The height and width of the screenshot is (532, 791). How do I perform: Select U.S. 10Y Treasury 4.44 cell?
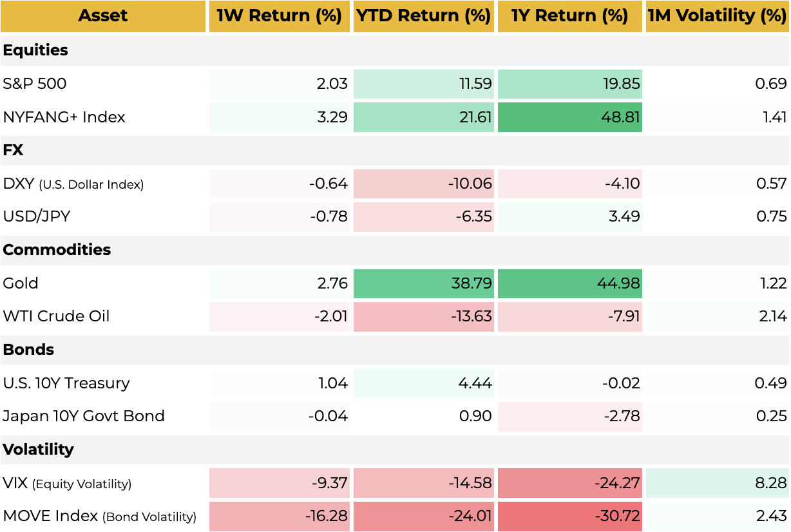click(423, 383)
